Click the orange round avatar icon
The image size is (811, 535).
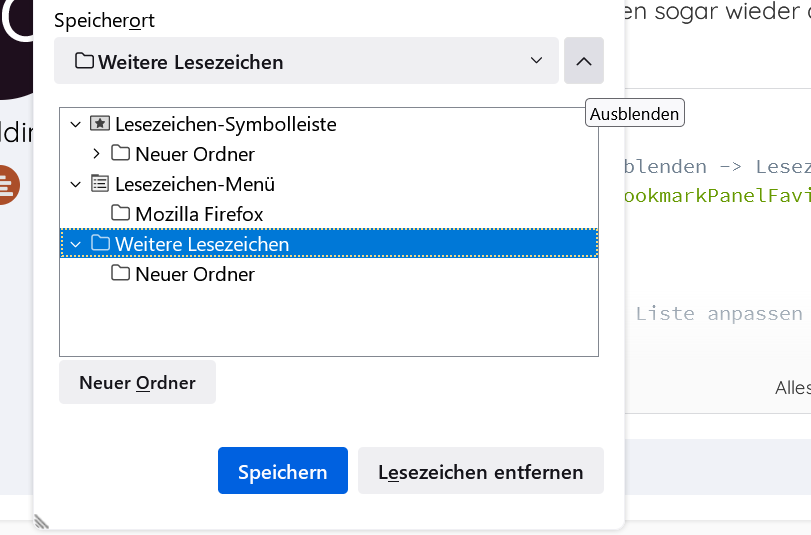point(6,185)
